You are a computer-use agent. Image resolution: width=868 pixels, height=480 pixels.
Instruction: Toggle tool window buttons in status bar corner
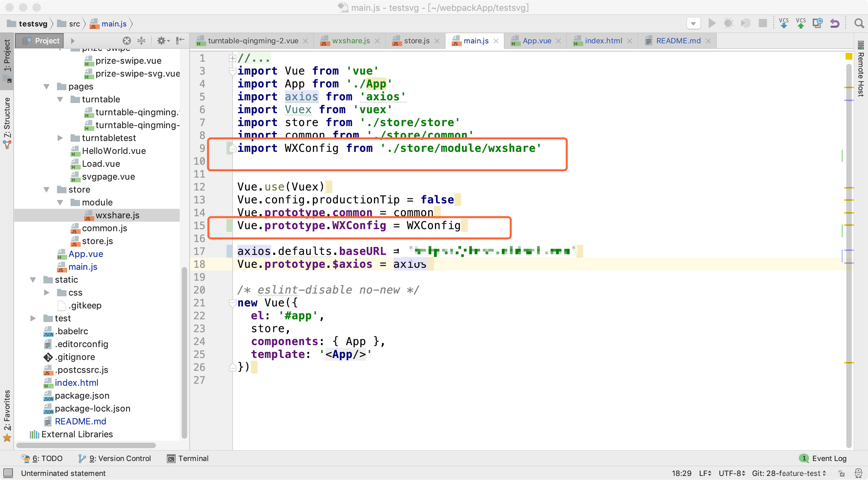8,473
